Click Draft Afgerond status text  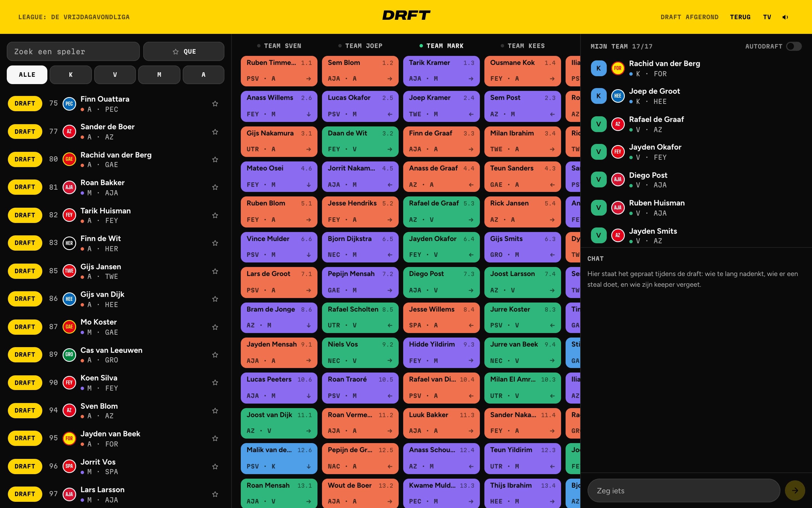click(x=690, y=17)
